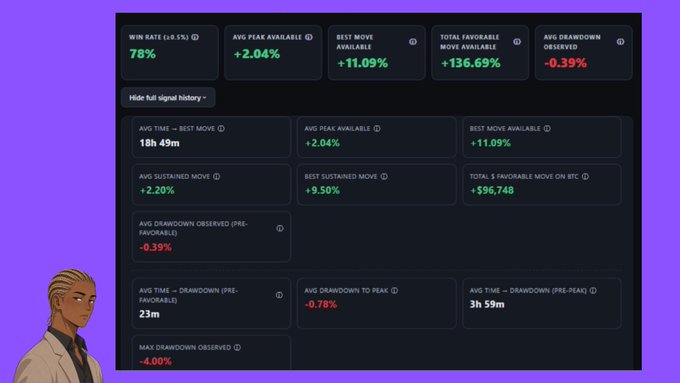Click info icon on top Avg Drawdown Observed card

[x=621, y=42]
